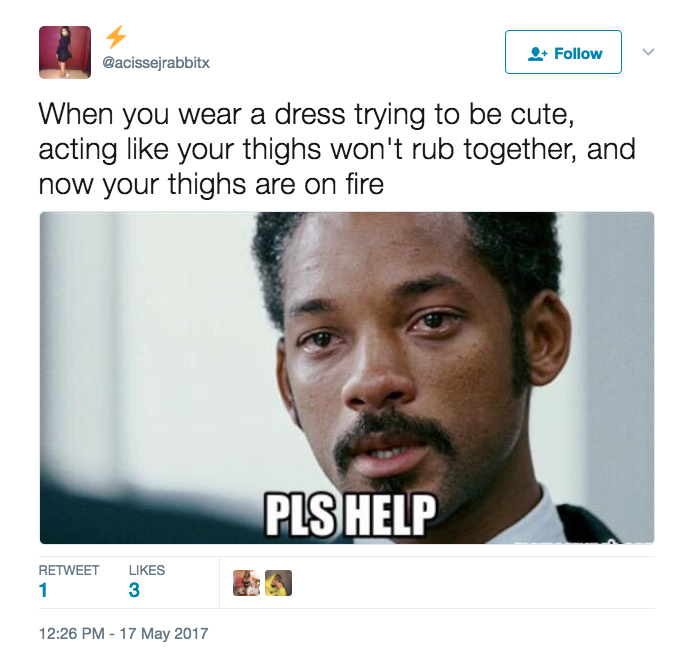Open the @acissejrabbitx handle link
Image resolution: width=697 pixels, height=649 pixels.
[x=156, y=63]
